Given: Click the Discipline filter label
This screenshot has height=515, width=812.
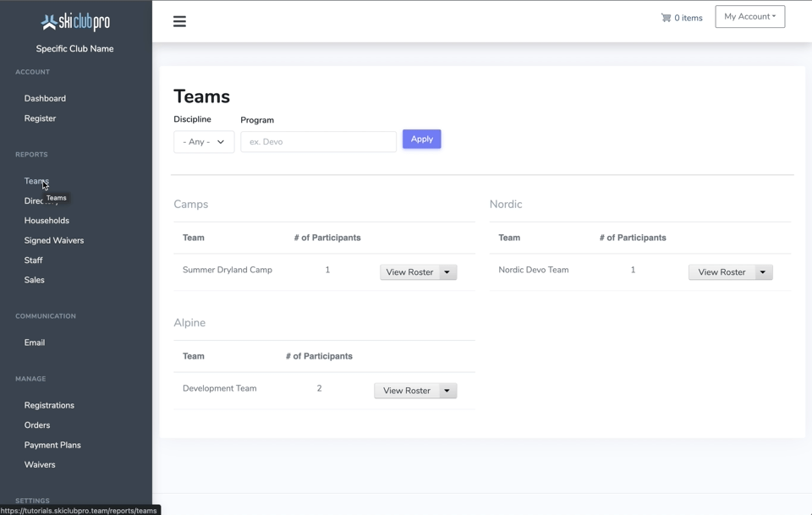Looking at the screenshot, I should pyautogui.click(x=192, y=119).
